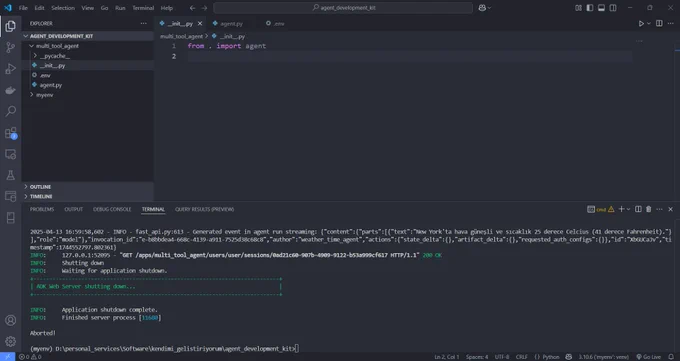Split the terminal
The image size is (680, 361).
(638, 209)
